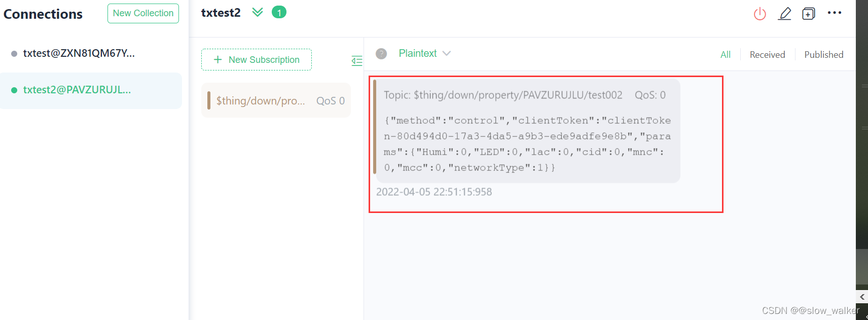Collapse the subscriptions list panel
The height and width of the screenshot is (320, 868).
[x=357, y=61]
